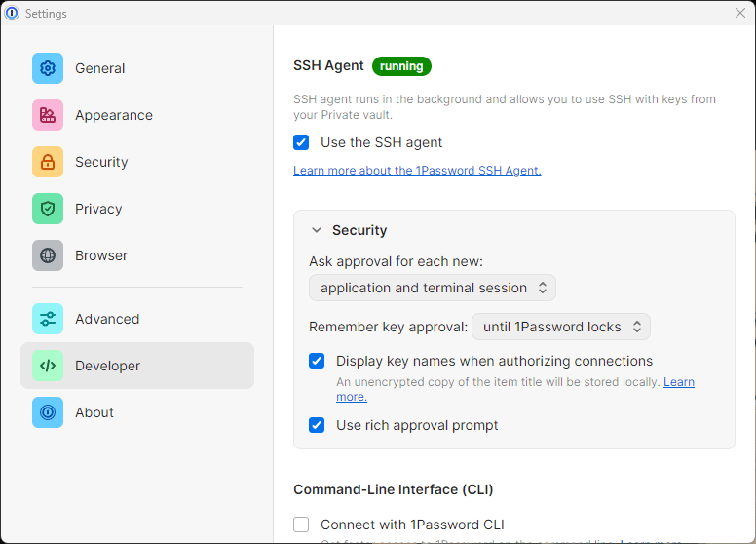Click the Security section heading text
The height and width of the screenshot is (544, 756).
click(x=359, y=230)
